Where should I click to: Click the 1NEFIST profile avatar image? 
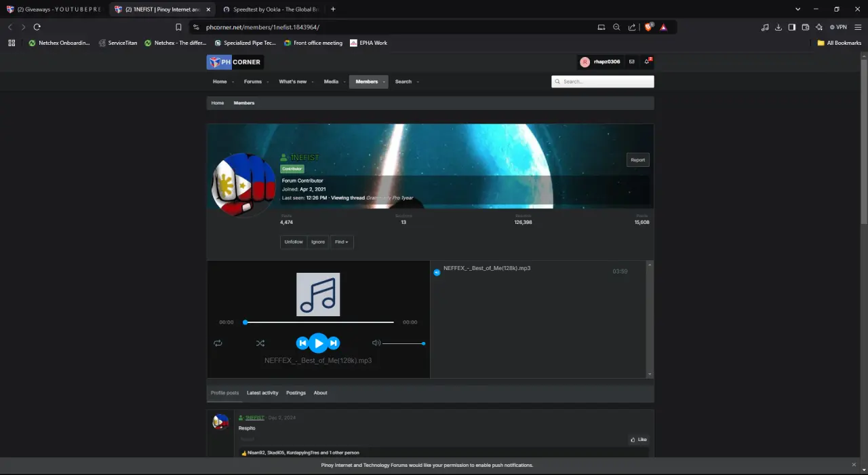click(x=244, y=184)
